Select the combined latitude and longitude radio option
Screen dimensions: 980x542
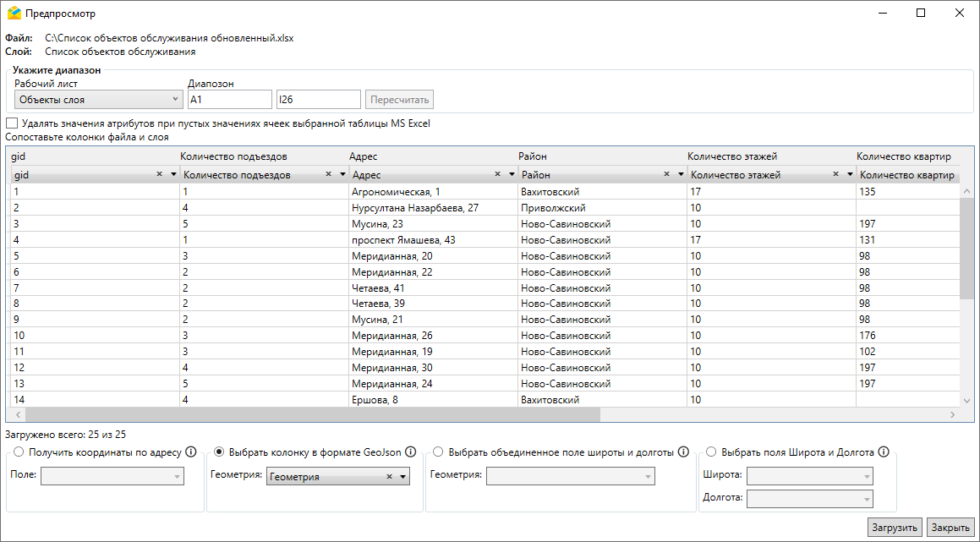pyautogui.click(x=437, y=452)
